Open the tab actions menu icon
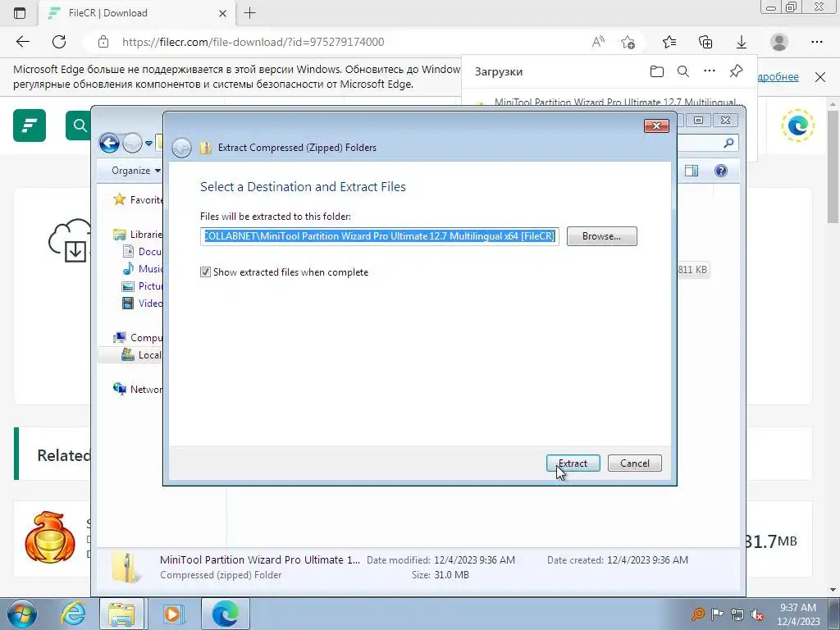The image size is (840, 630). point(20,13)
